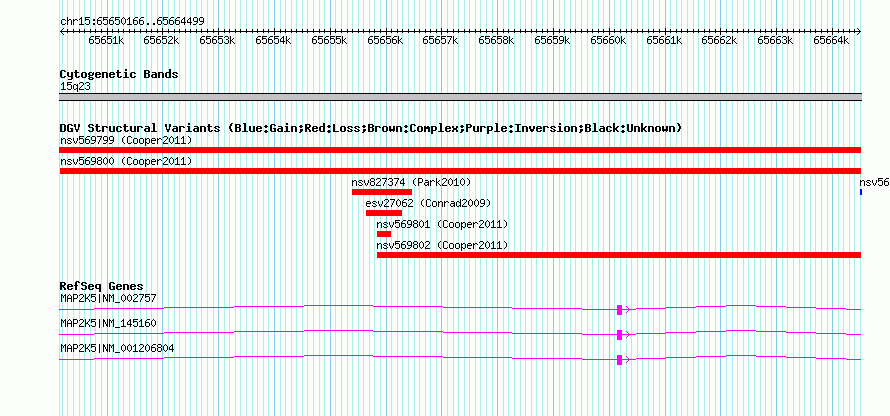
Task: Click the 65663k ruler tick label
Action: point(775,40)
